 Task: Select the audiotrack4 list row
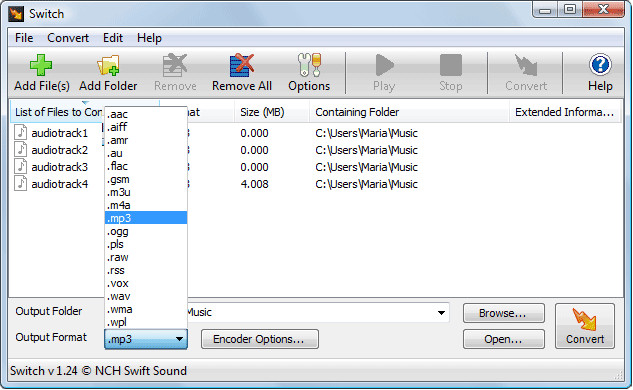pyautogui.click(x=316, y=184)
